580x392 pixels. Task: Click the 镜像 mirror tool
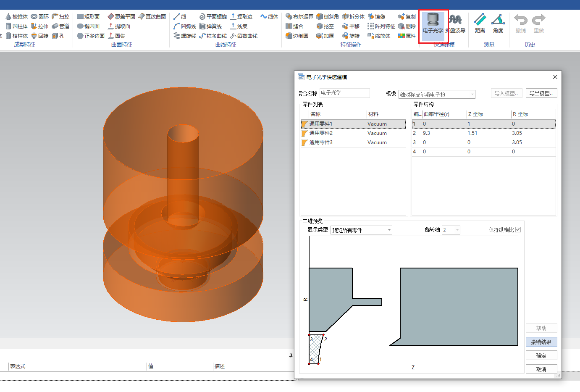[x=376, y=16]
